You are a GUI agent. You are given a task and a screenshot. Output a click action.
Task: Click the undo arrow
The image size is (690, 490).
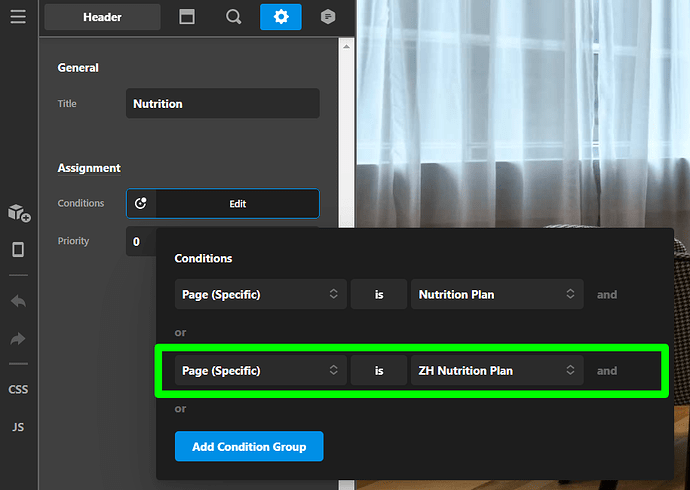click(x=18, y=301)
